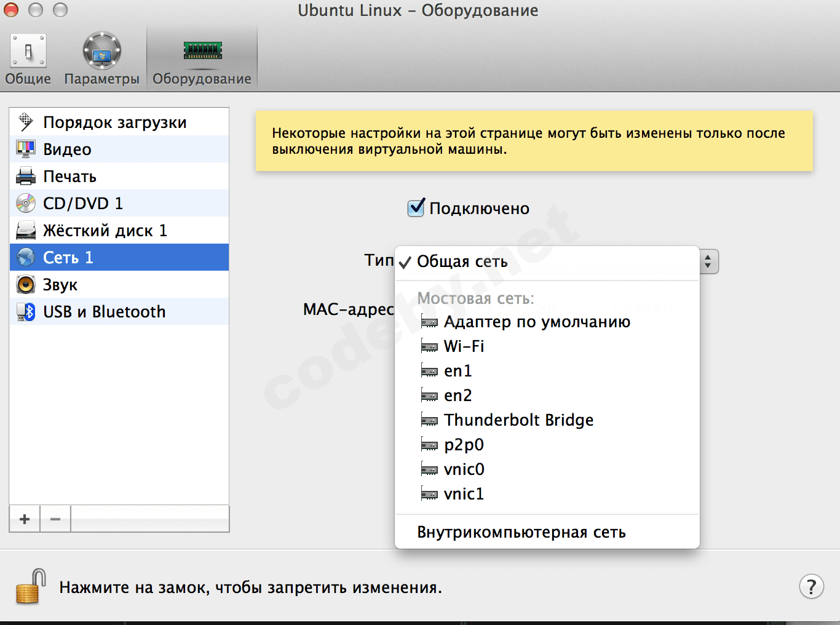Click the Тип dropdown stepper arrows
The width and height of the screenshot is (840, 625).
point(708,261)
